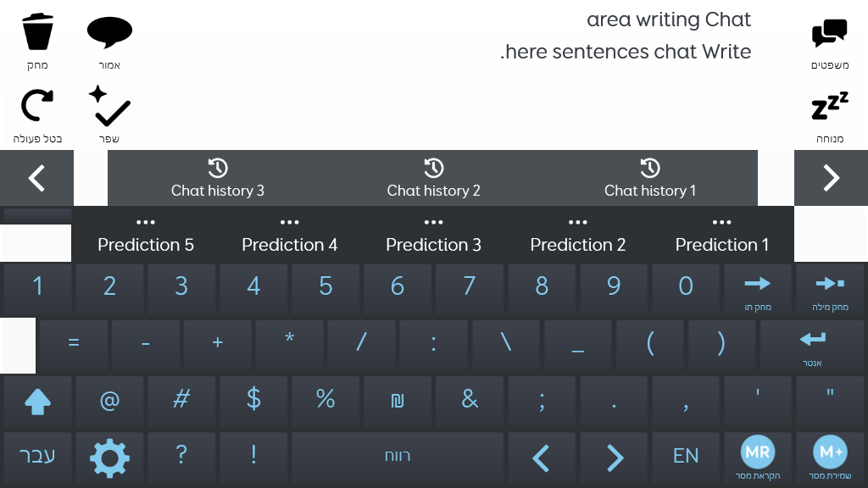The image size is (868, 488).
Task: Toggle Hebrew layout with עבר key
Action: [37, 456]
